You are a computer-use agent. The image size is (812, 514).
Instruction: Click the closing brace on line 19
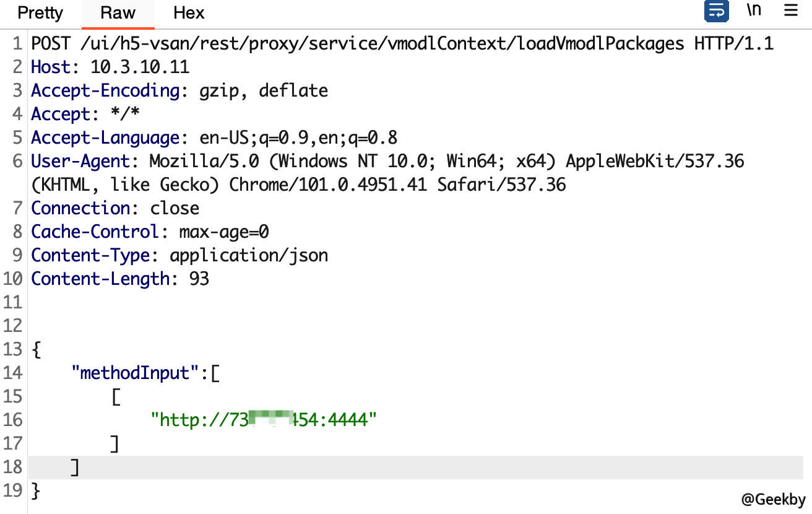click(x=35, y=491)
